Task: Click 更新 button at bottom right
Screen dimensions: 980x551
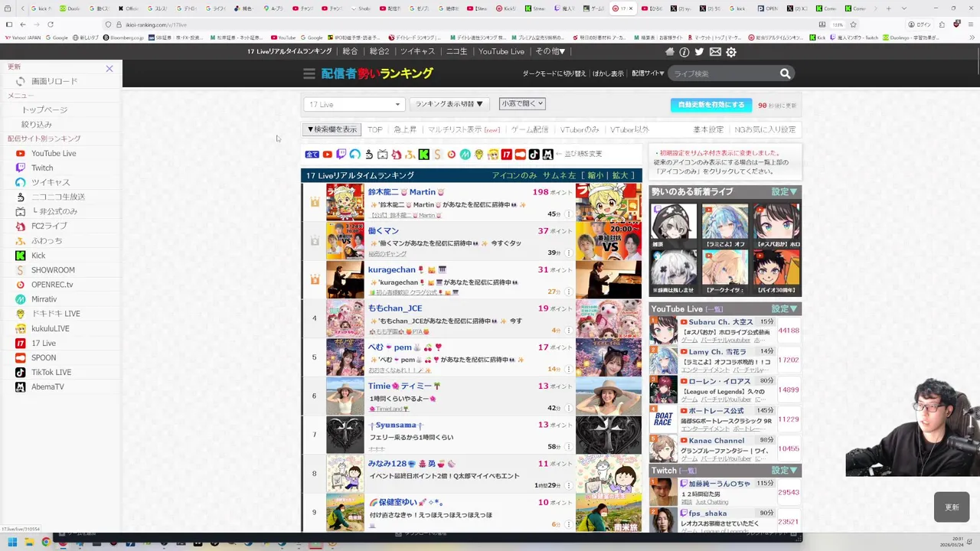Action: [952, 507]
